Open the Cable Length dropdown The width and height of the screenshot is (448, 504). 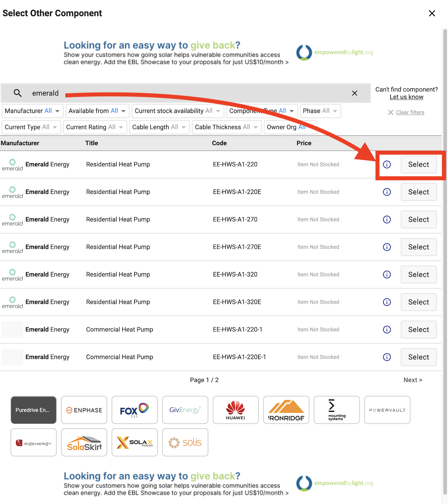(x=159, y=127)
